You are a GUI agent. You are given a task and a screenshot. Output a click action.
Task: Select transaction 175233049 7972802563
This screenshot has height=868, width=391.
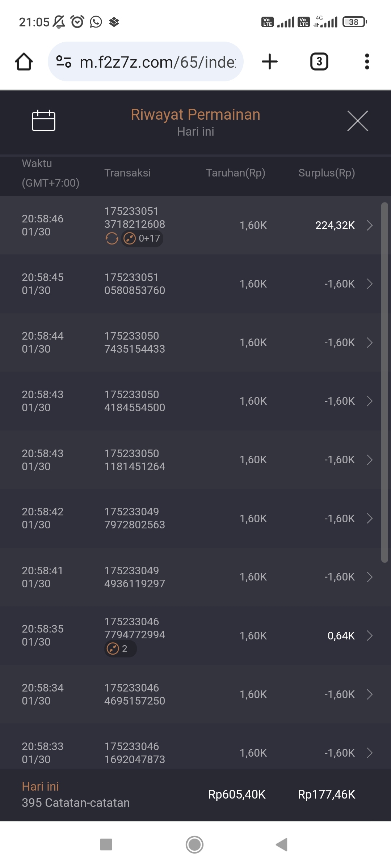pos(135,518)
